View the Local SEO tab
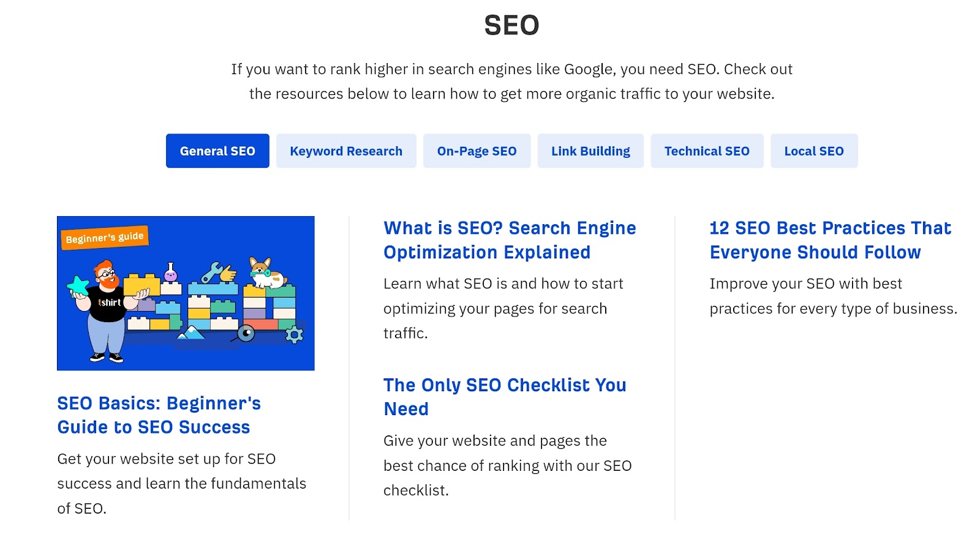The height and width of the screenshot is (548, 980). tap(814, 151)
